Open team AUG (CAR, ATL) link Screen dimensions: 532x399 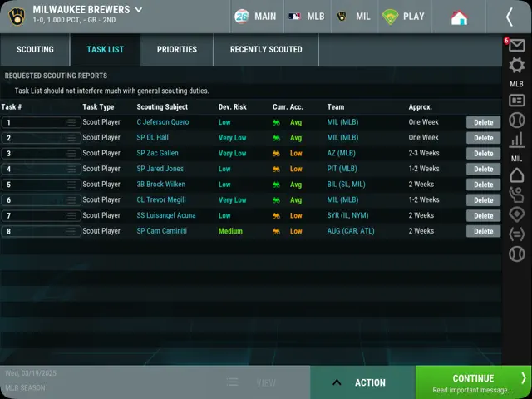pos(351,231)
